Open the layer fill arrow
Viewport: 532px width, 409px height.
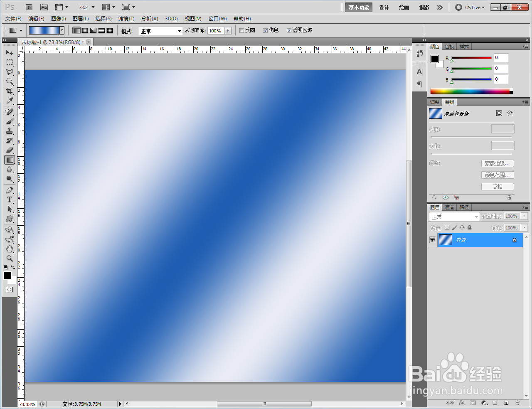525,228
